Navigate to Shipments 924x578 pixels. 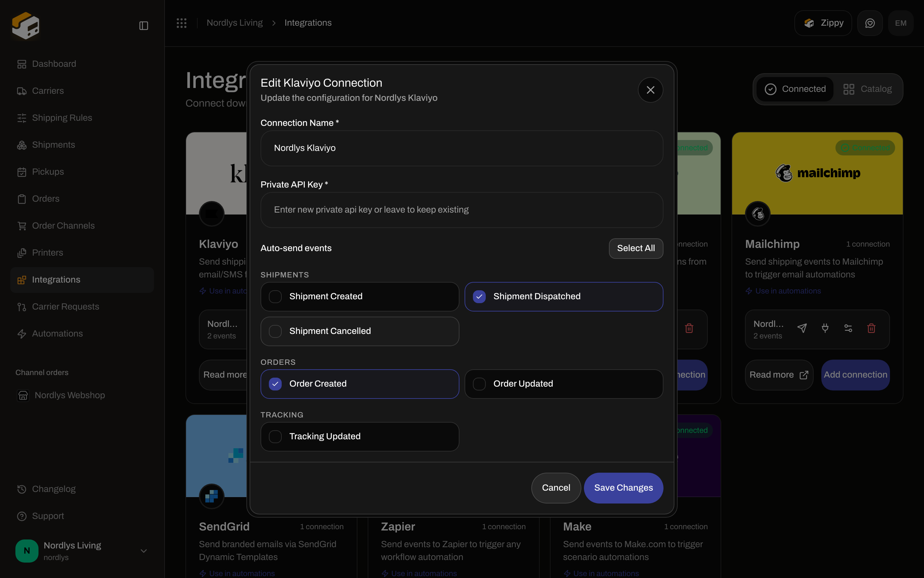click(82, 145)
